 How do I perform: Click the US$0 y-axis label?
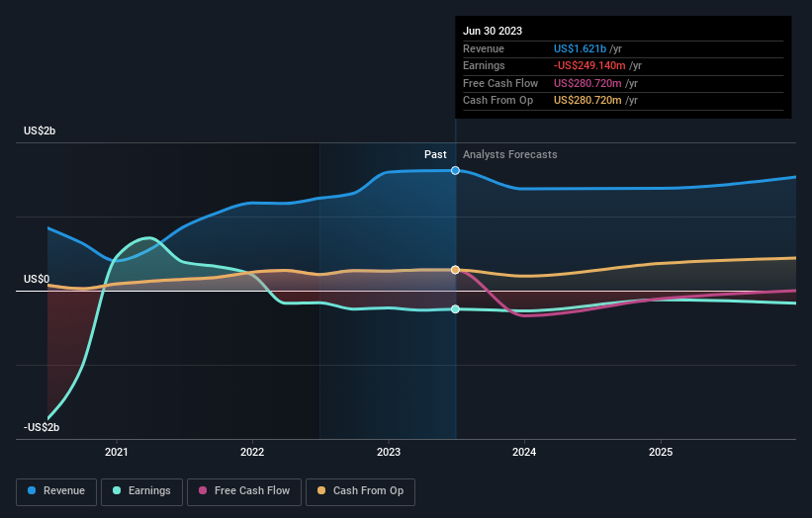tap(37, 280)
